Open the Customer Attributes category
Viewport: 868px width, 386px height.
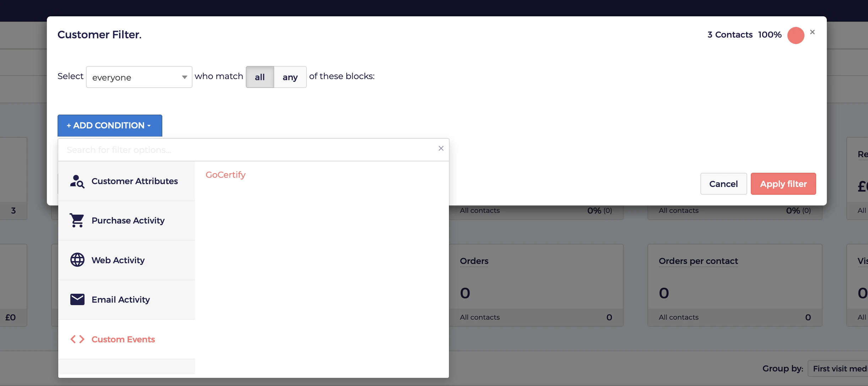[126, 181]
